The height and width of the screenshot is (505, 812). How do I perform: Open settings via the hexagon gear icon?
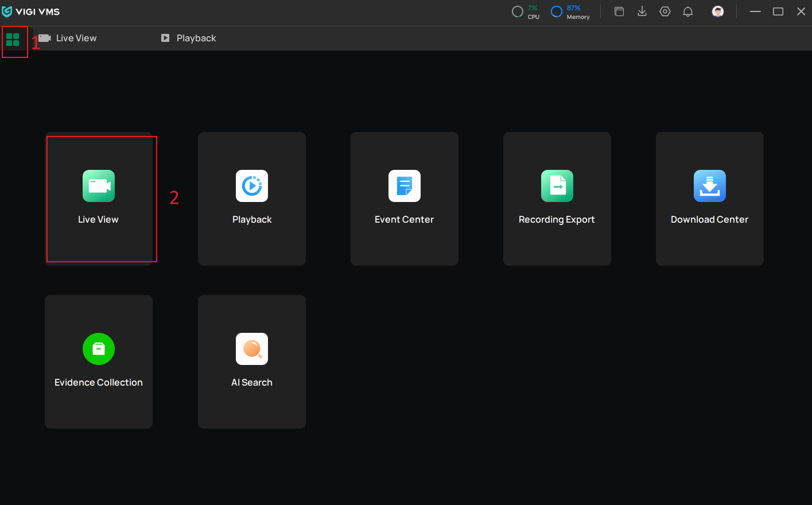tap(665, 11)
